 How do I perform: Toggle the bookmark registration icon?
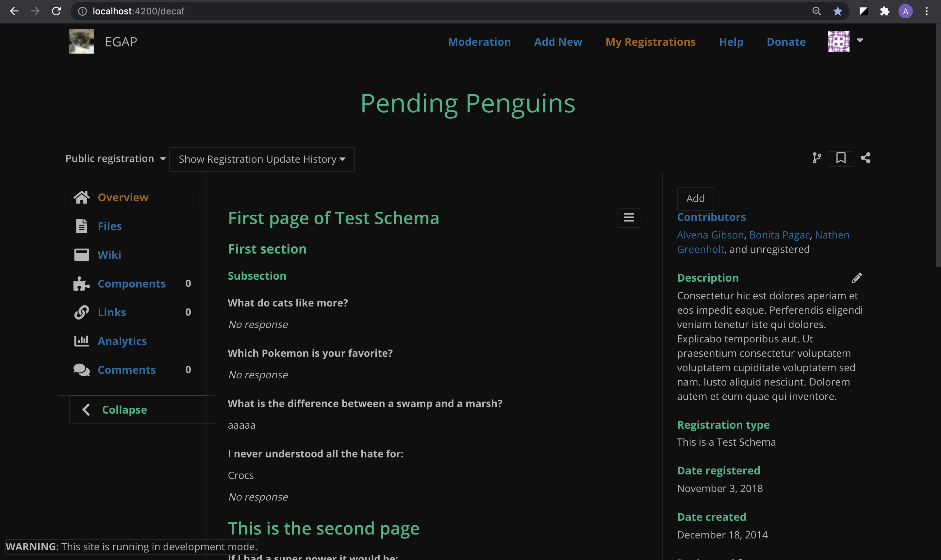click(x=841, y=158)
